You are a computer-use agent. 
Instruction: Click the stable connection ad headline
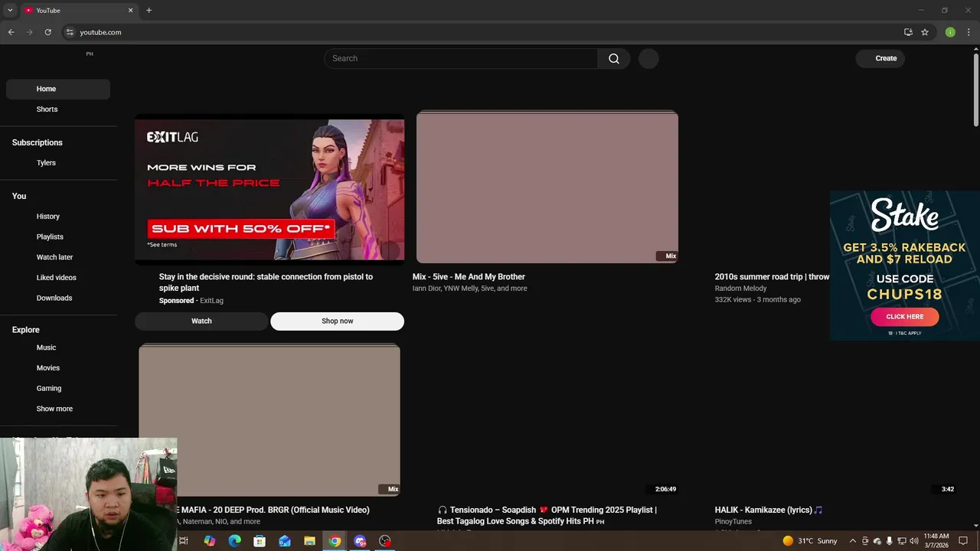266,282
